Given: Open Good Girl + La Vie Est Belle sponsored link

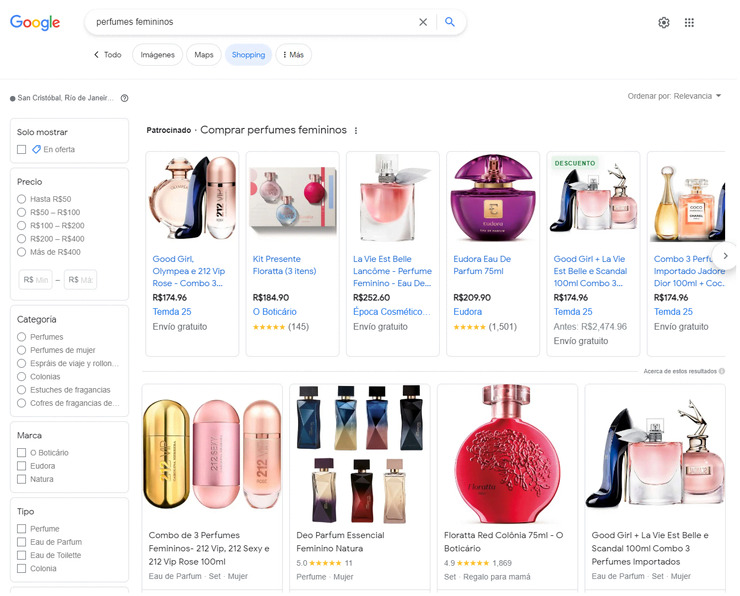Looking at the screenshot, I should [590, 271].
